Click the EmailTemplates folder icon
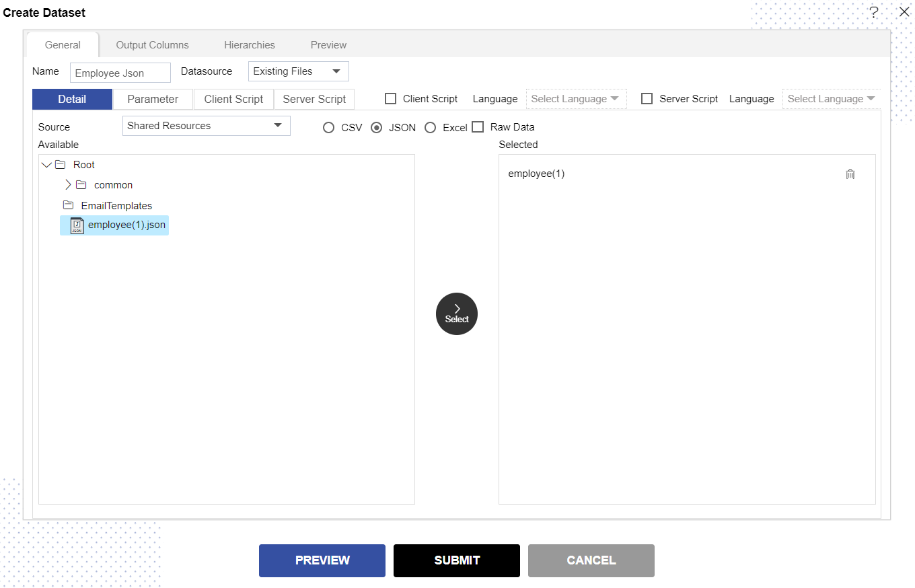This screenshot has height=588, width=915. tap(68, 205)
